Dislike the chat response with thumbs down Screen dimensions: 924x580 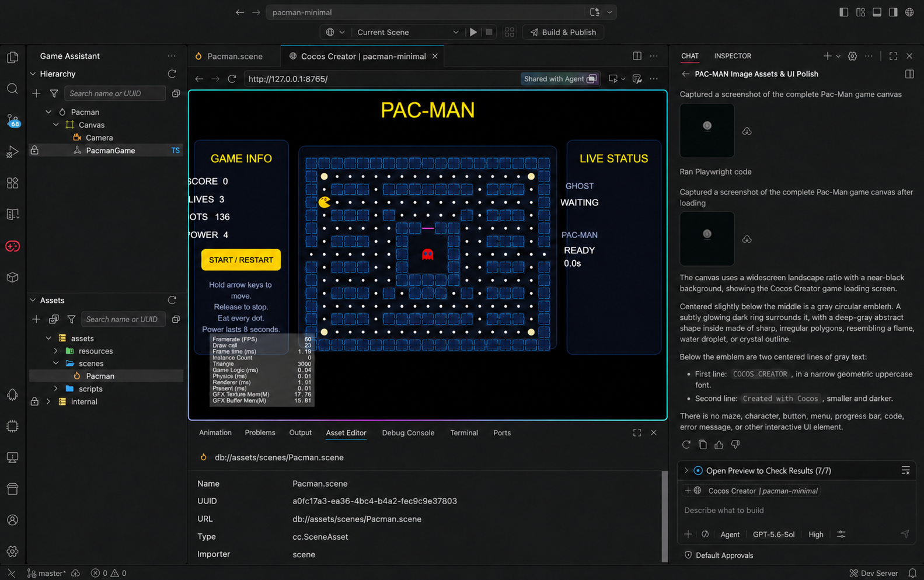(x=735, y=445)
